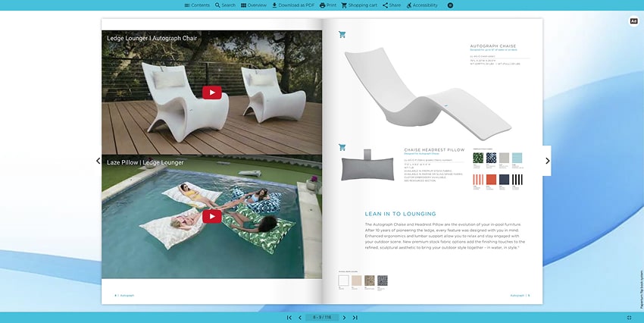Select the white resin color swatch
The height and width of the screenshot is (323, 644).
tap(343, 281)
